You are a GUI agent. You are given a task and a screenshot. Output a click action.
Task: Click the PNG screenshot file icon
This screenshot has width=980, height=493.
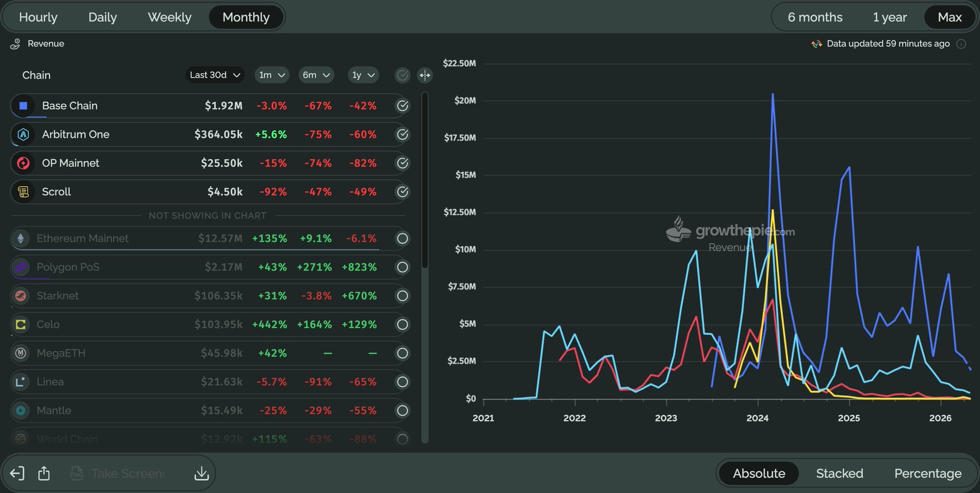point(77,473)
